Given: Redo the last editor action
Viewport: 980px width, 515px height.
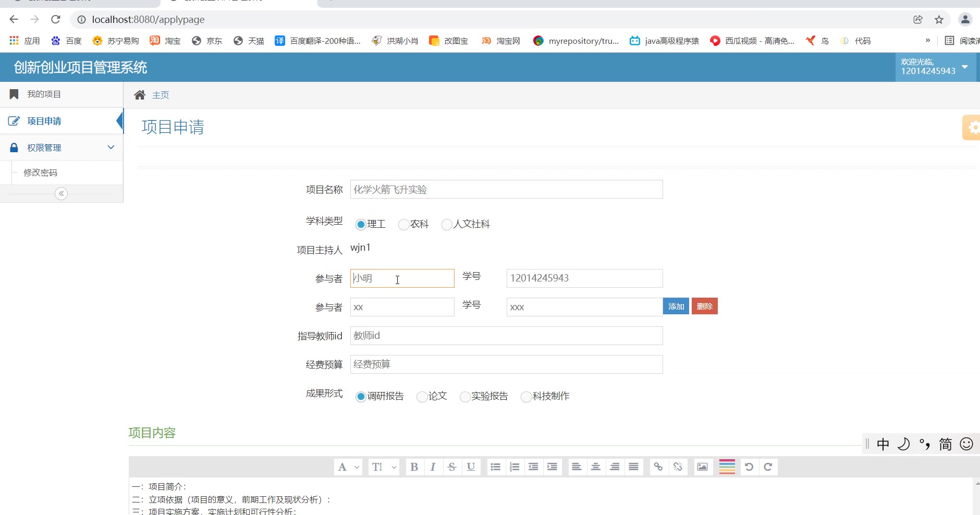Looking at the screenshot, I should (x=768, y=467).
